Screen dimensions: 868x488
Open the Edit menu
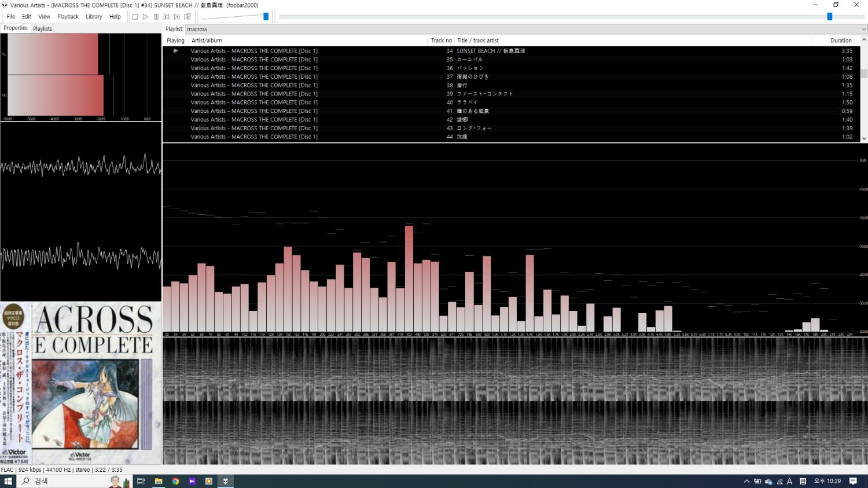27,17
